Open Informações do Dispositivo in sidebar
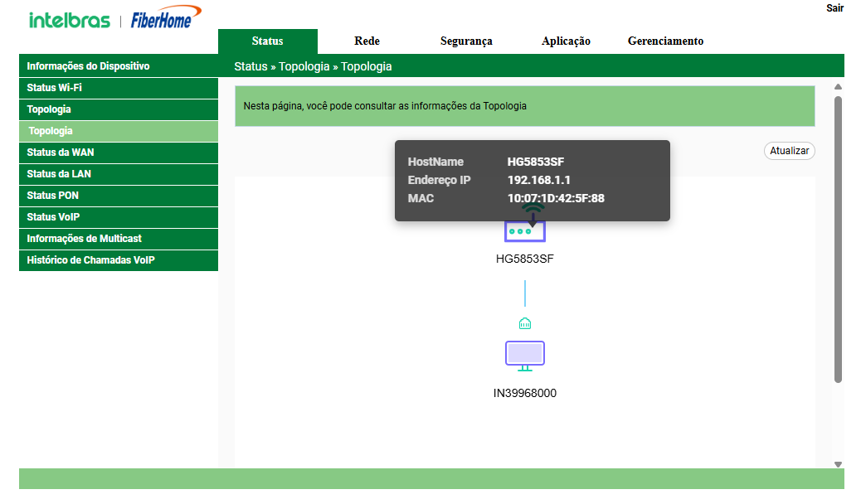The height and width of the screenshot is (504, 861). [x=119, y=65]
